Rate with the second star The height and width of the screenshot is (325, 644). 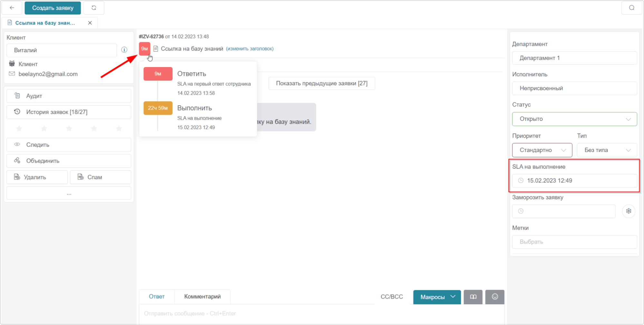point(44,129)
